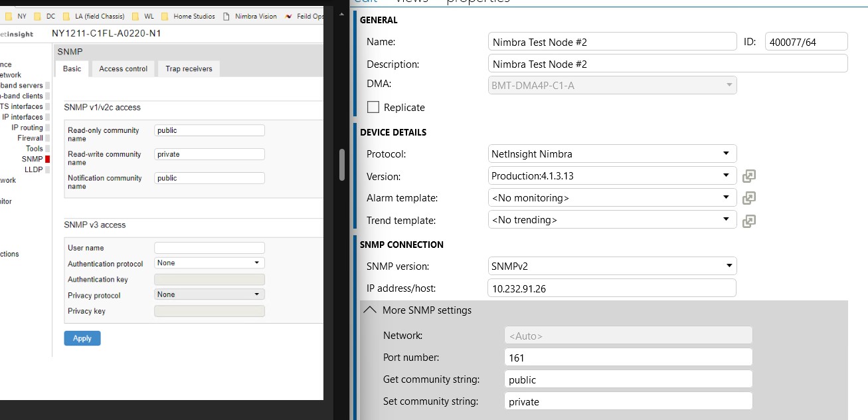Click the Privacy key field
868x420 pixels.
tap(209, 310)
